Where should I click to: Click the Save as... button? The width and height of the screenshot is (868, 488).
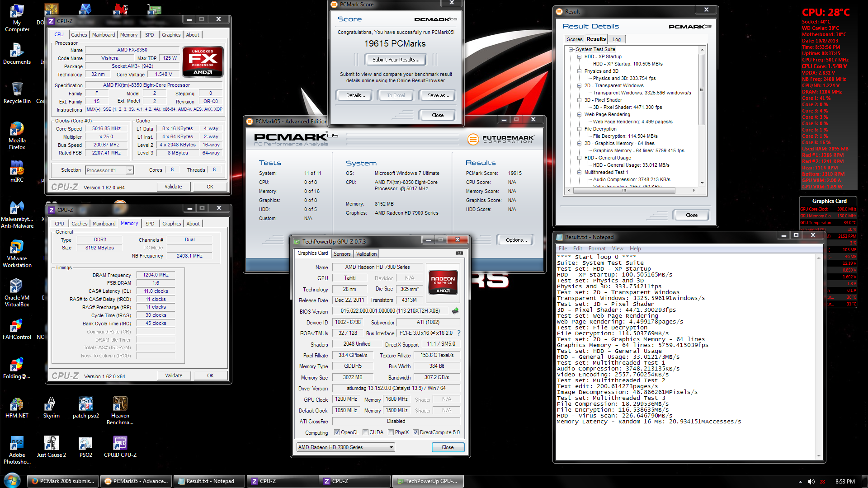(x=438, y=95)
